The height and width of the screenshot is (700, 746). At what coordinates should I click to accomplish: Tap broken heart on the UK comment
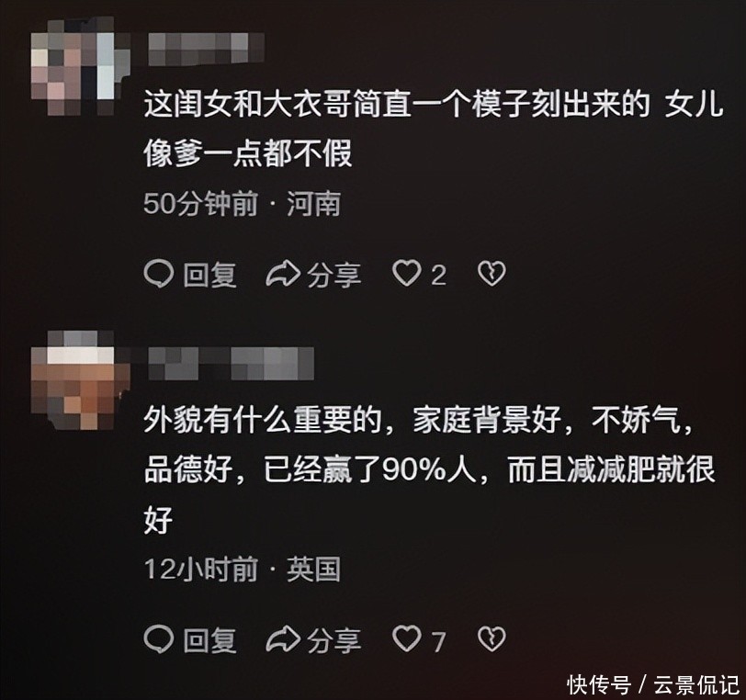coord(492,638)
